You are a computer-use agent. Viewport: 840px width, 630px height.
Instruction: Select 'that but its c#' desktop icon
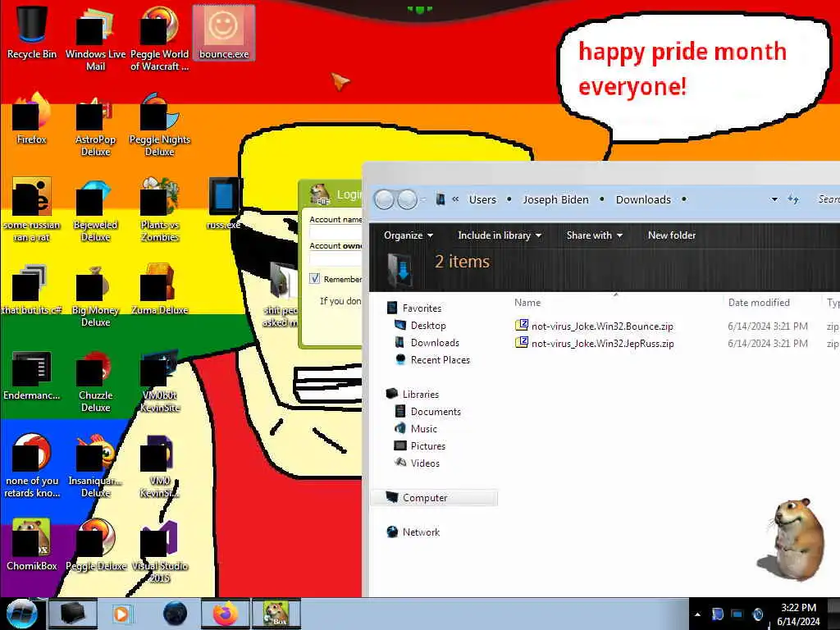(32, 290)
